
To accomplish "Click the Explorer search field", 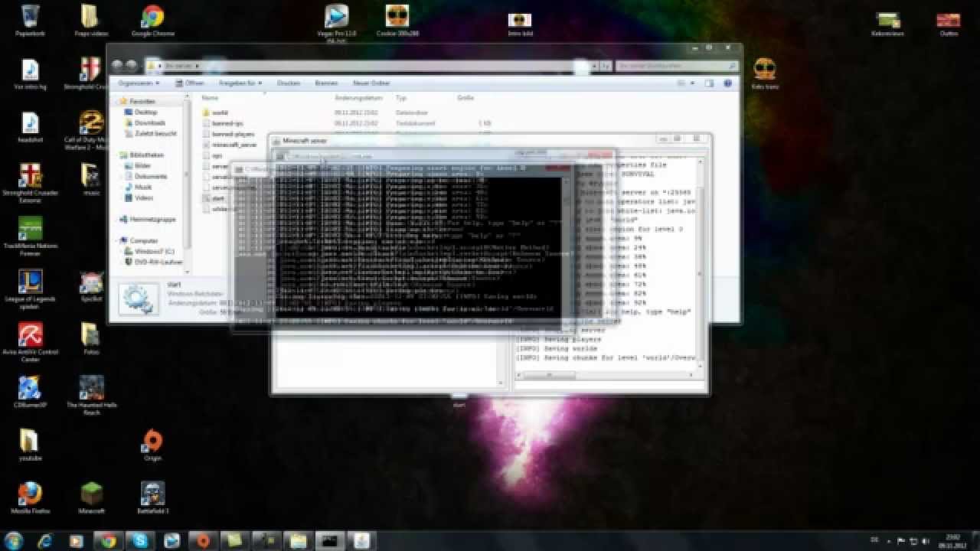I will click(678, 67).
